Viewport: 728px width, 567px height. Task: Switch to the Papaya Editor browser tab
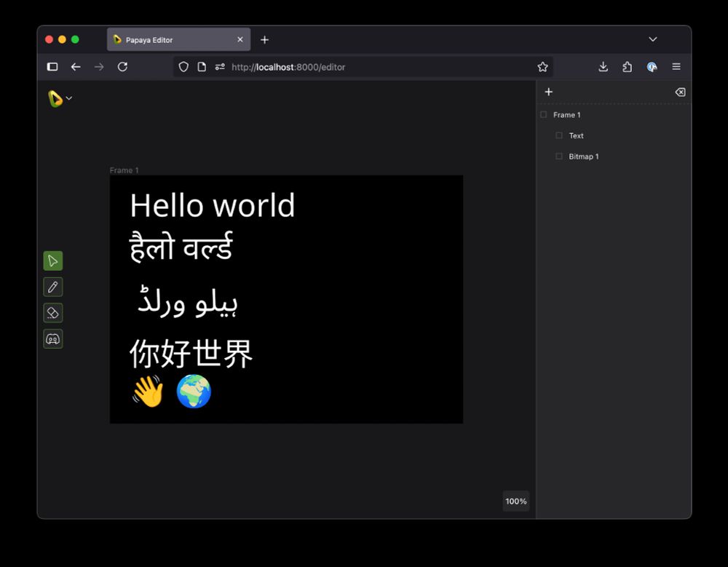coord(179,40)
